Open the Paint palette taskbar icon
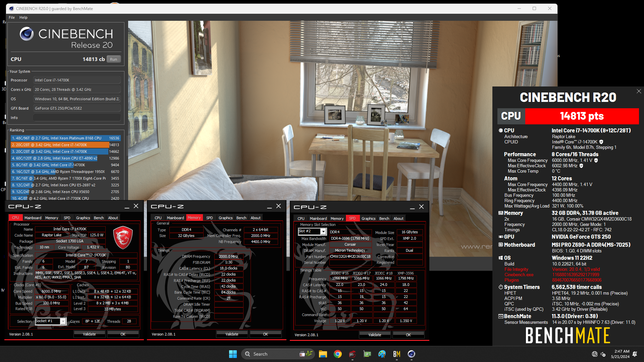This screenshot has width=644, height=362. pos(382,354)
